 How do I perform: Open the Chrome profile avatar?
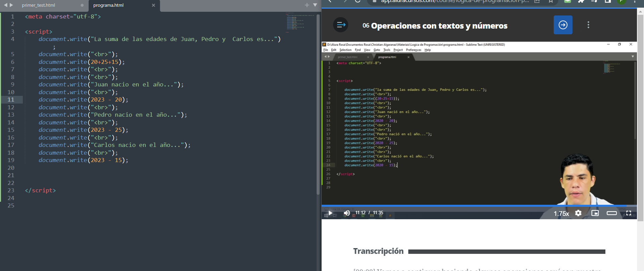pyautogui.click(x=622, y=1)
